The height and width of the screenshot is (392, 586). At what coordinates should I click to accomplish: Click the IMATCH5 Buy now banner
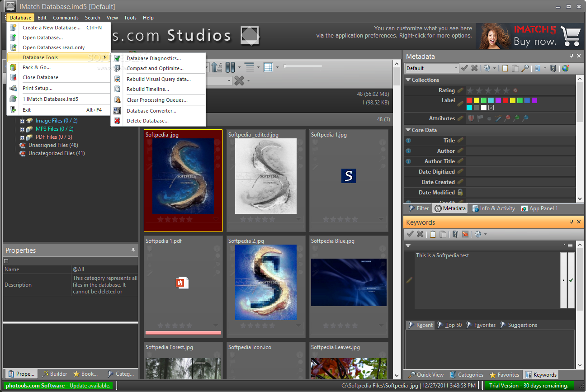(x=529, y=36)
